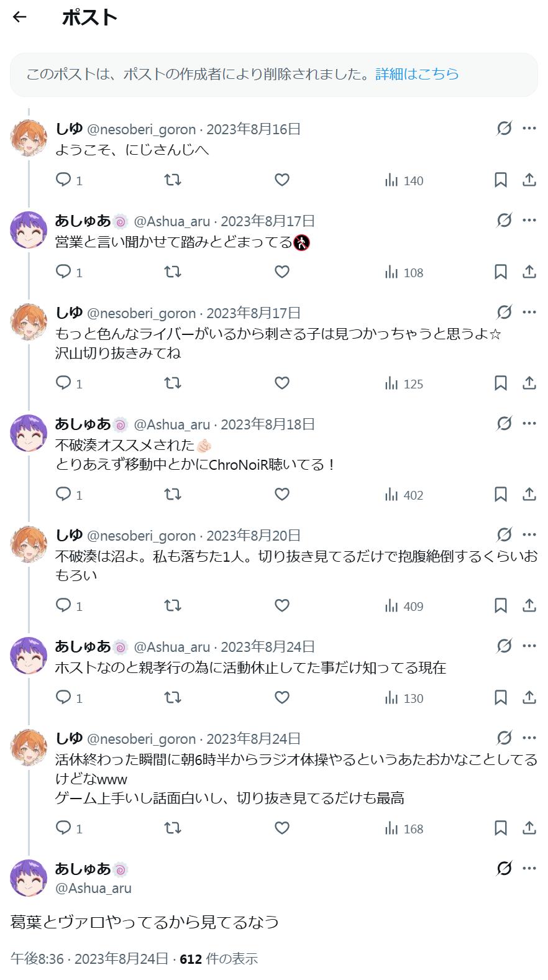
Task: View analytics with 402 views
Action: click(x=404, y=495)
